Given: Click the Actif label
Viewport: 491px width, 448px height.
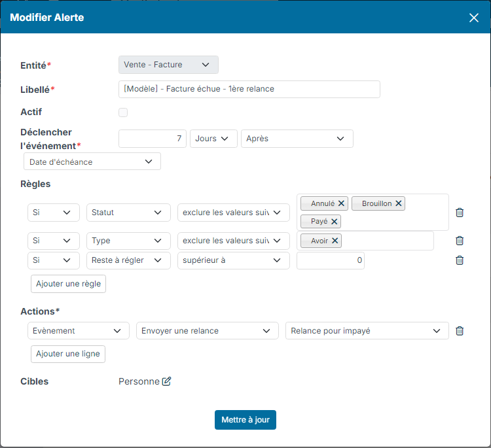Looking at the screenshot, I should [x=31, y=112].
